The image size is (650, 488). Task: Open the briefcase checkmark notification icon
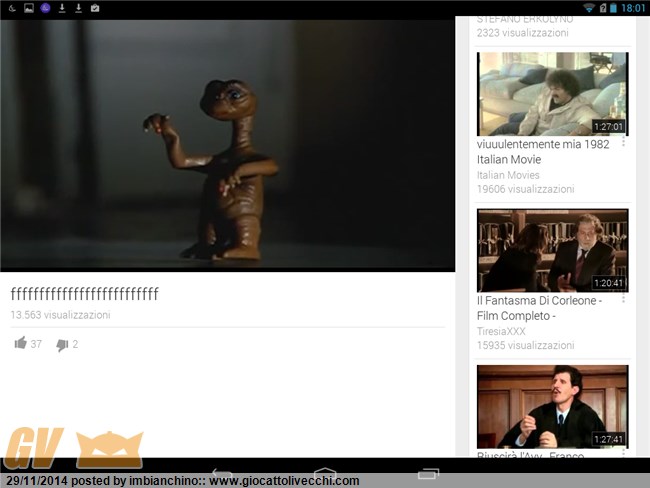coord(95,8)
